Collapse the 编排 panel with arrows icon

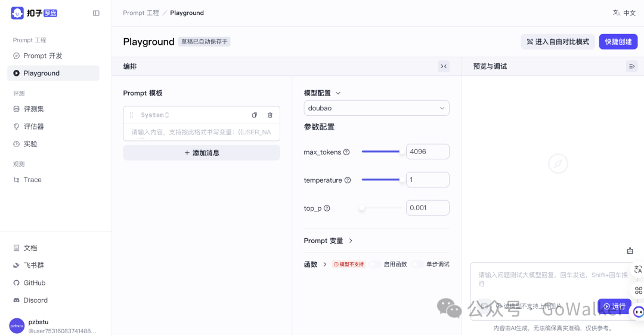pyautogui.click(x=444, y=66)
